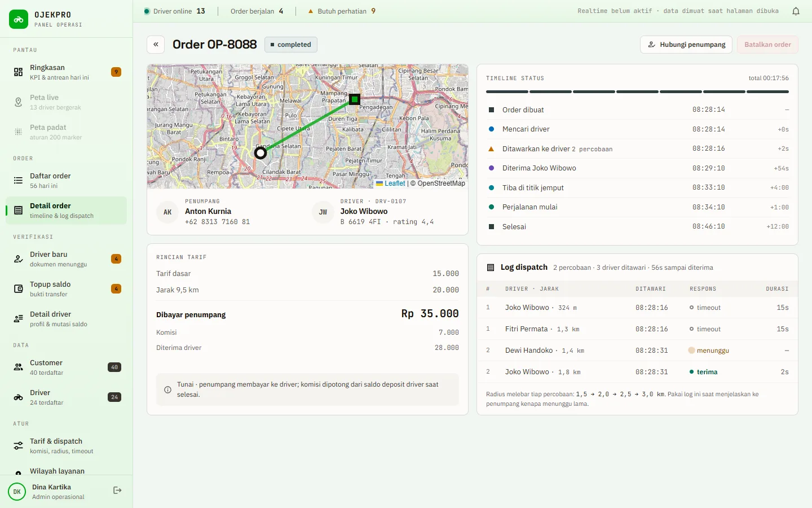Click the JW driver avatar
Viewport: 812px width, 508px height.
[323, 212]
